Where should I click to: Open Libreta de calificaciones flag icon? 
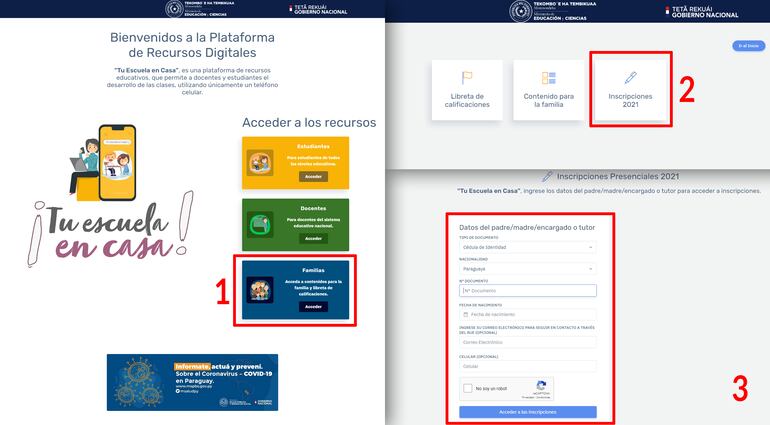[x=467, y=77]
